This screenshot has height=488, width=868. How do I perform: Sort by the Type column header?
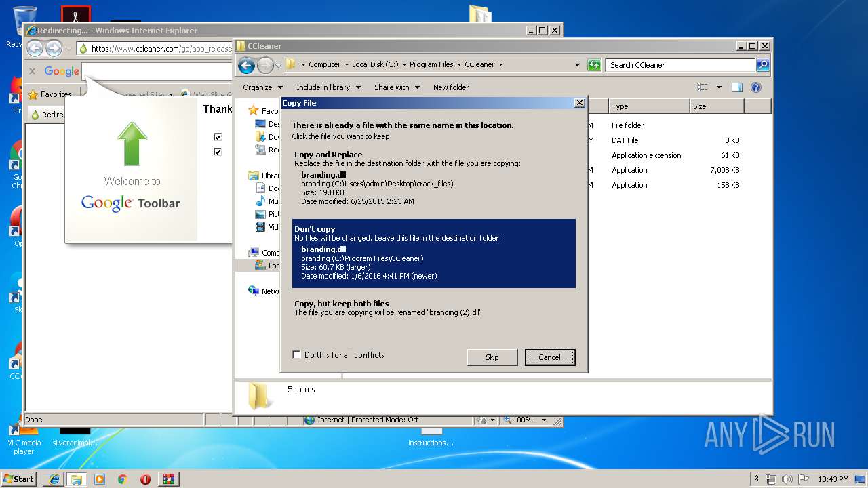click(x=648, y=106)
